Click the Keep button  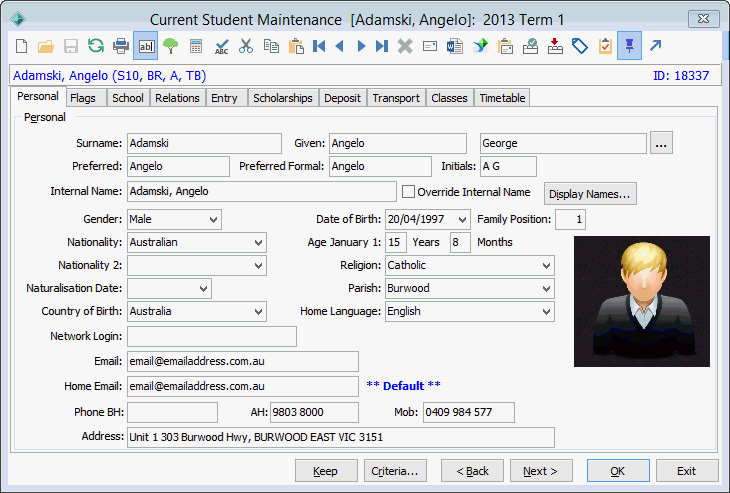(326, 471)
